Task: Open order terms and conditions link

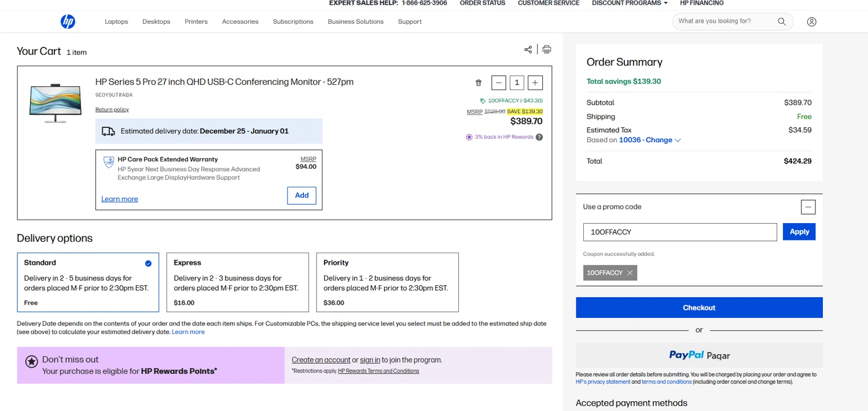Action: (667, 382)
